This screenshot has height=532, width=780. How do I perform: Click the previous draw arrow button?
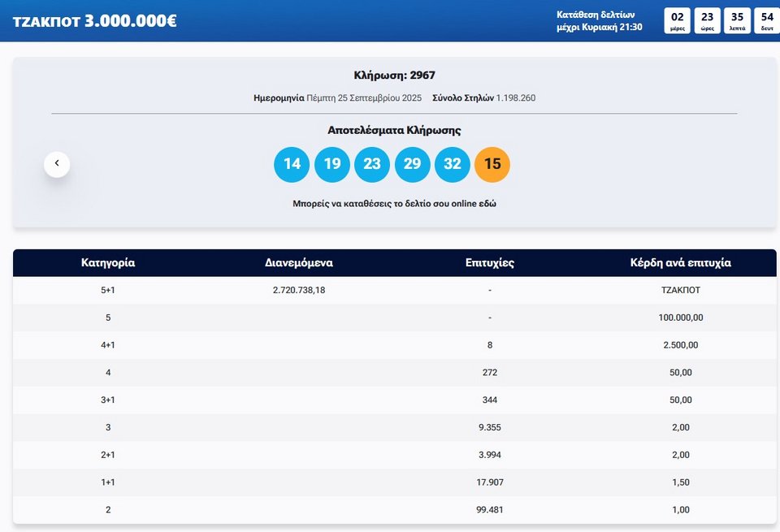tap(57, 164)
